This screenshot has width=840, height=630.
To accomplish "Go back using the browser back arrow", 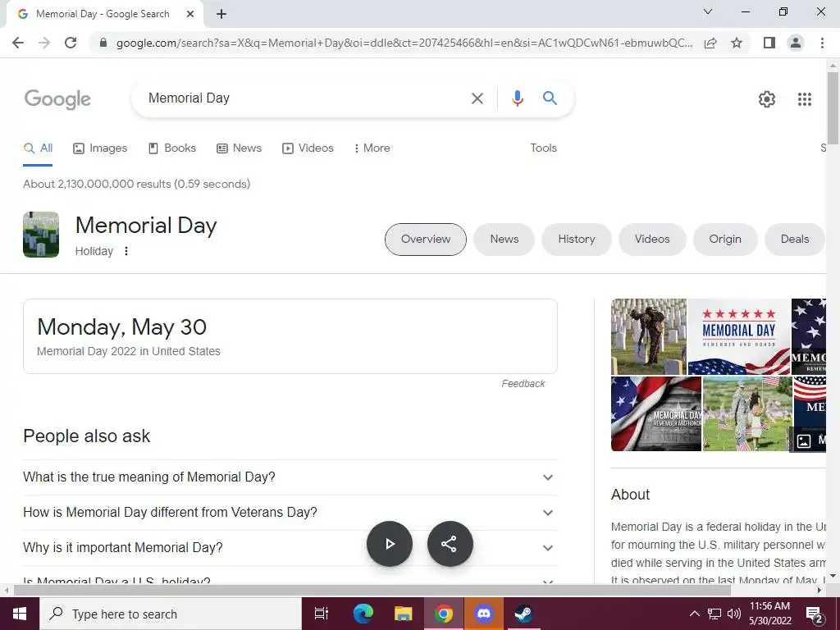I will point(18,43).
